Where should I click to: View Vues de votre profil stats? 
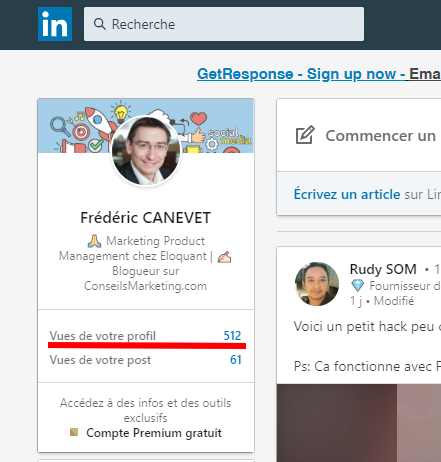point(102,336)
